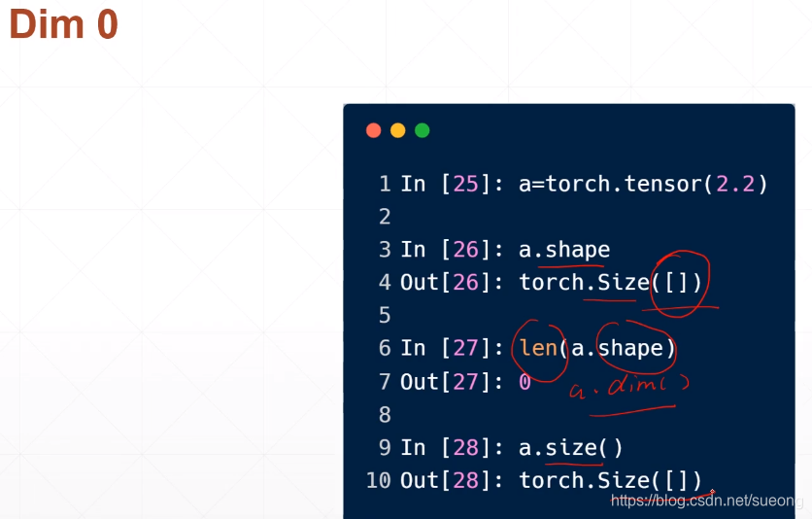Click 'torch.Size([])' on line 10
812x519 pixels.
(x=611, y=480)
